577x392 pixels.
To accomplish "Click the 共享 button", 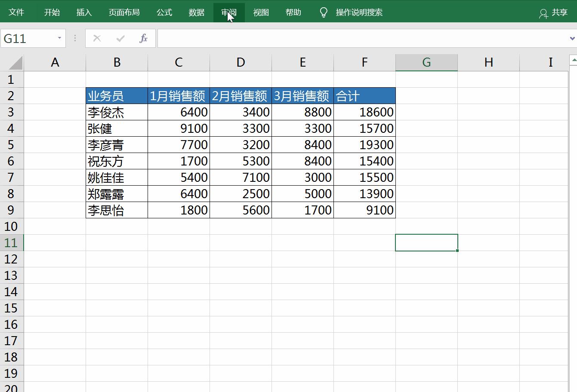I will pyautogui.click(x=557, y=12).
